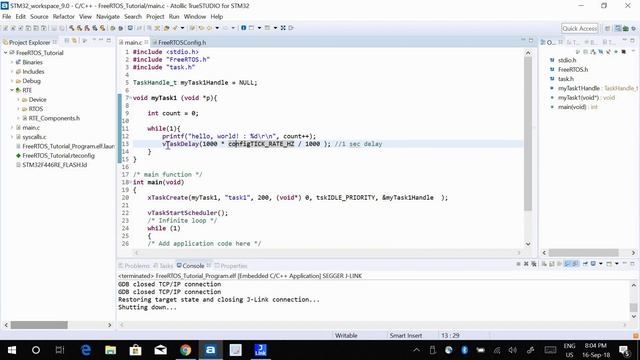
Task: Open the Run menu
Action: click(x=174, y=16)
